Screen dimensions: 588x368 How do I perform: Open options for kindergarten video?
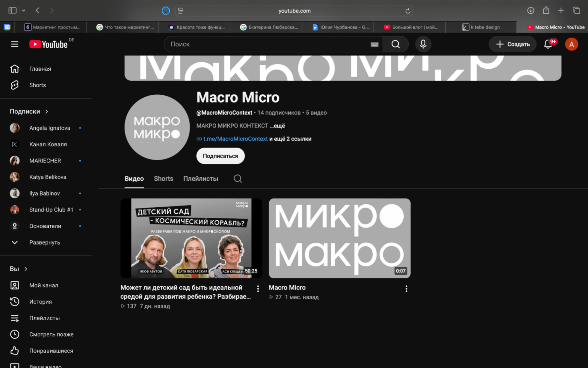pos(258,289)
